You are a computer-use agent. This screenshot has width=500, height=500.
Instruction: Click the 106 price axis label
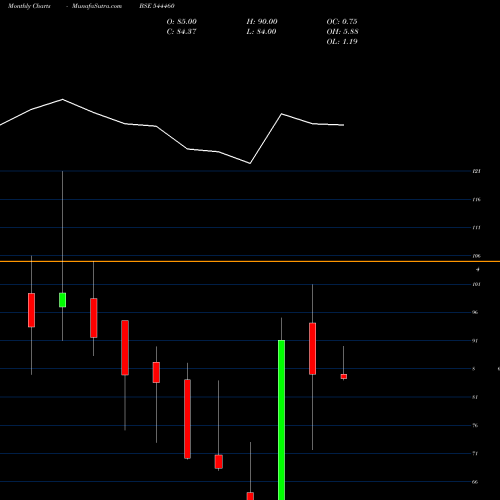pos(477,256)
